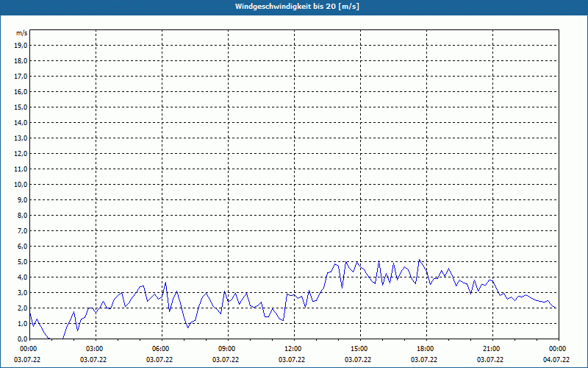Click the 21:00 time label
Viewport: 588px width, 368px height.
(492, 349)
